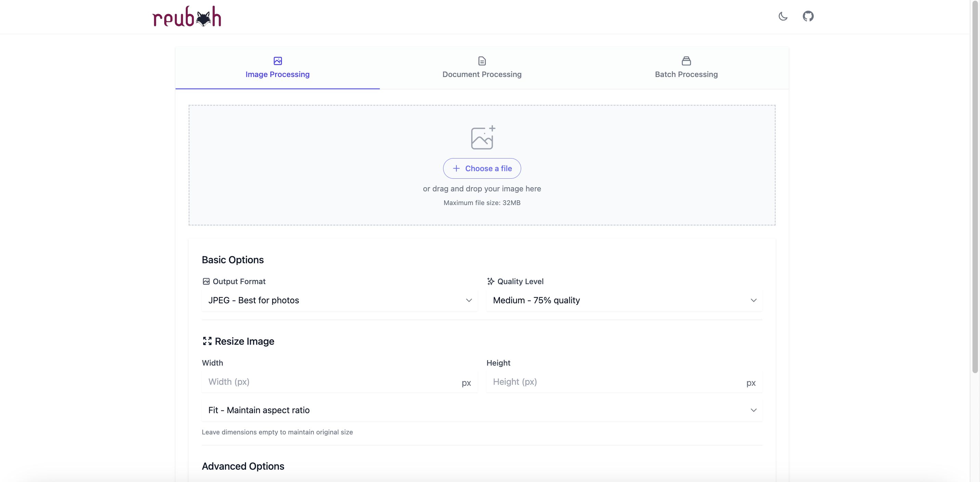
Task: Expand the Quality Level Medium 75% dropdown
Action: tap(624, 300)
